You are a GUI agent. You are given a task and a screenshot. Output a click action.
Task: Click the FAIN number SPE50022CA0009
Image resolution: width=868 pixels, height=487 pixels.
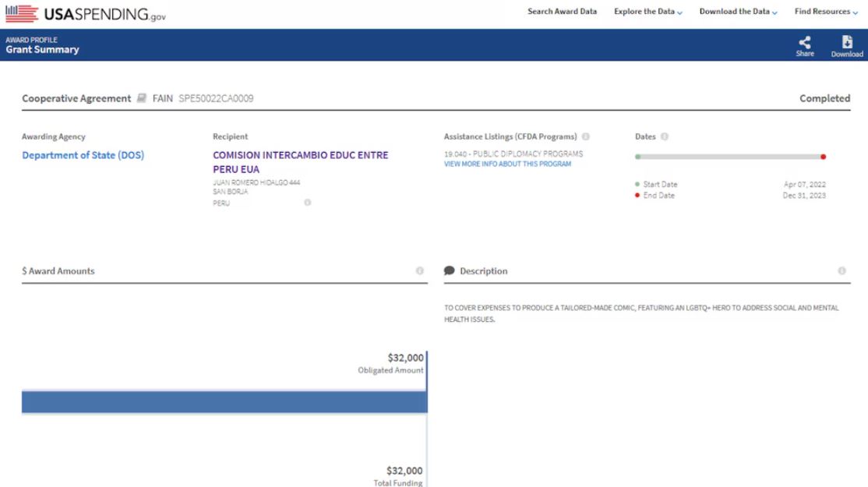tap(216, 98)
